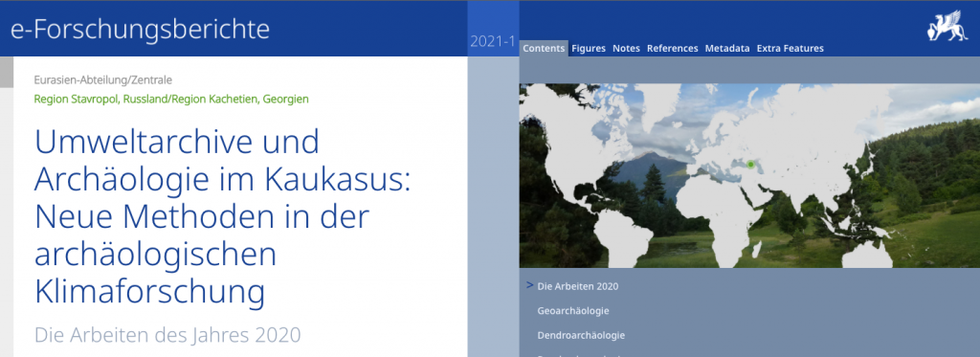Go to Die Arbeiten 2020 section
Viewport: 980px width, 357px height.
pyautogui.click(x=578, y=286)
